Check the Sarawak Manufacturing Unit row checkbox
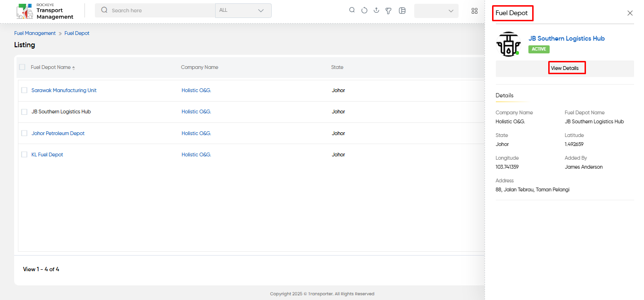Image resolution: width=644 pixels, height=300 pixels. 25,90
